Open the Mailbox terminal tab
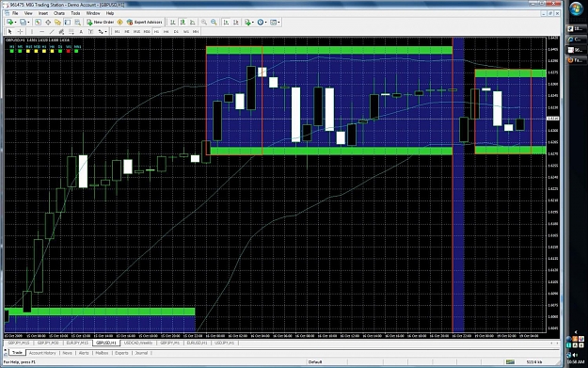This screenshot has width=588, height=368. 102,353
